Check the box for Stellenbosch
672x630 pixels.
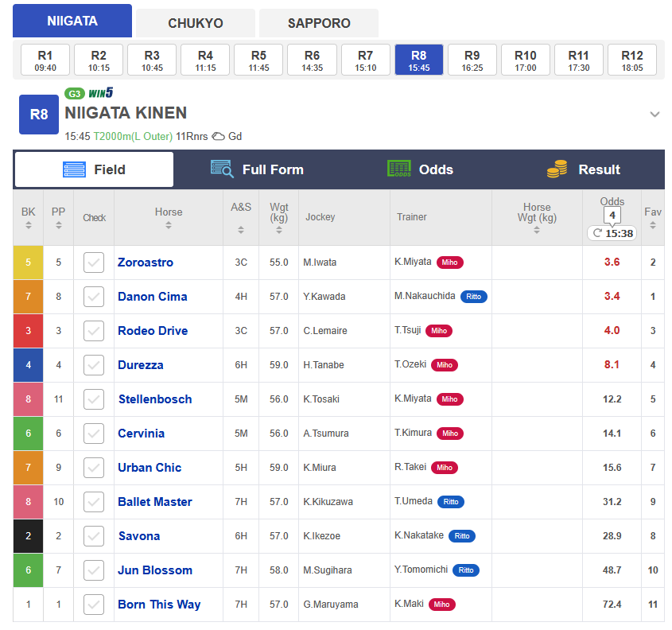(94, 399)
